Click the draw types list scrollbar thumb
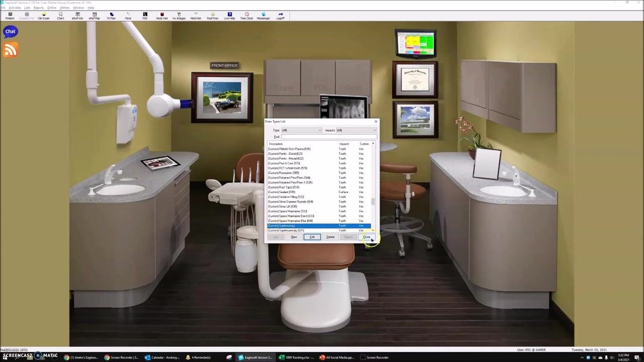Image resolution: width=644 pixels, height=362 pixels. click(x=373, y=202)
